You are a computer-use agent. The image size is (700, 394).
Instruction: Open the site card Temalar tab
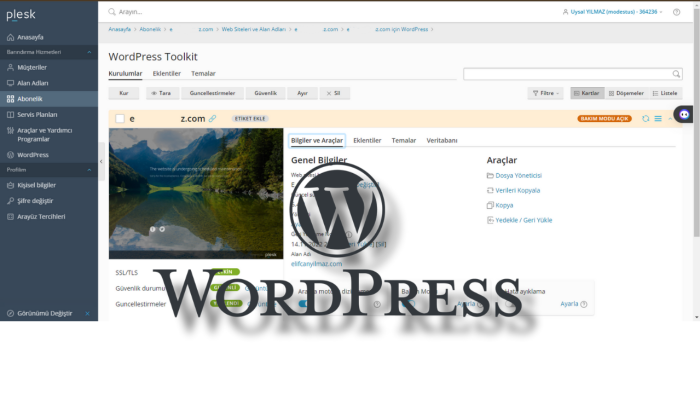pos(404,141)
